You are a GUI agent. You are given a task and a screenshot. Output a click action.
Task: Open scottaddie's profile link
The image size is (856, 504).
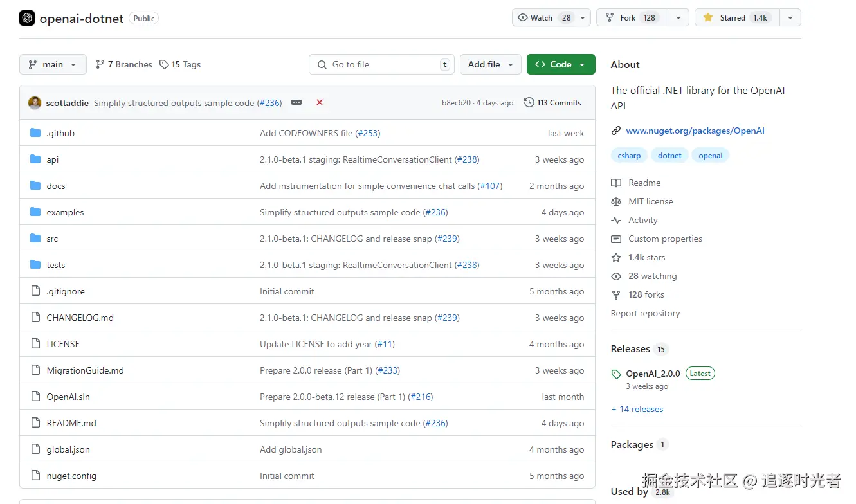point(68,103)
